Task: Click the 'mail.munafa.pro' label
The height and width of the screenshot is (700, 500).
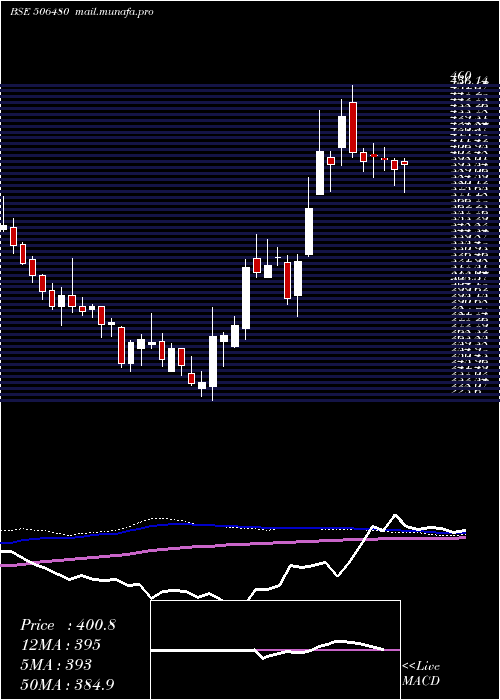Action: [114, 12]
